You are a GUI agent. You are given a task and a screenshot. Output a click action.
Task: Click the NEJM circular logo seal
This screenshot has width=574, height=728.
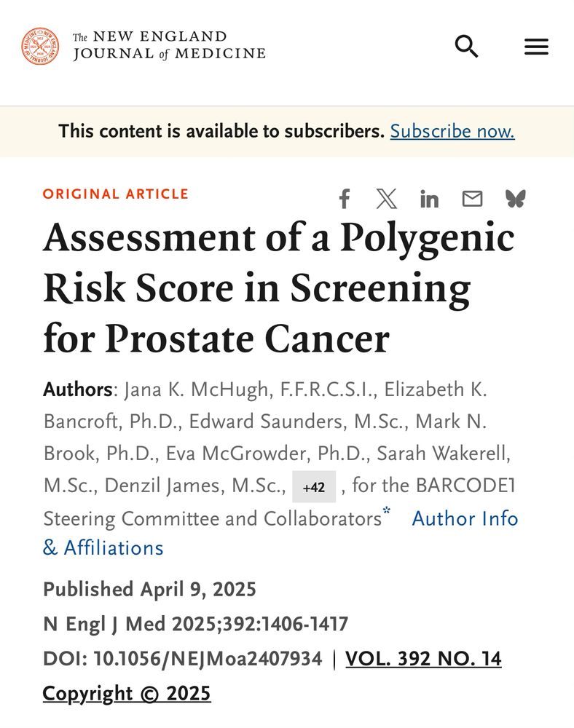point(40,46)
